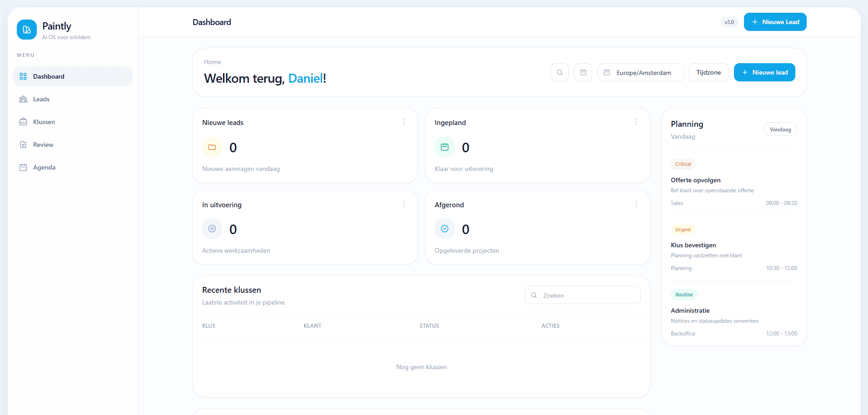Click the folder icon in Nieuwe leads card
Viewport: 868px width, 415px height.
click(212, 147)
